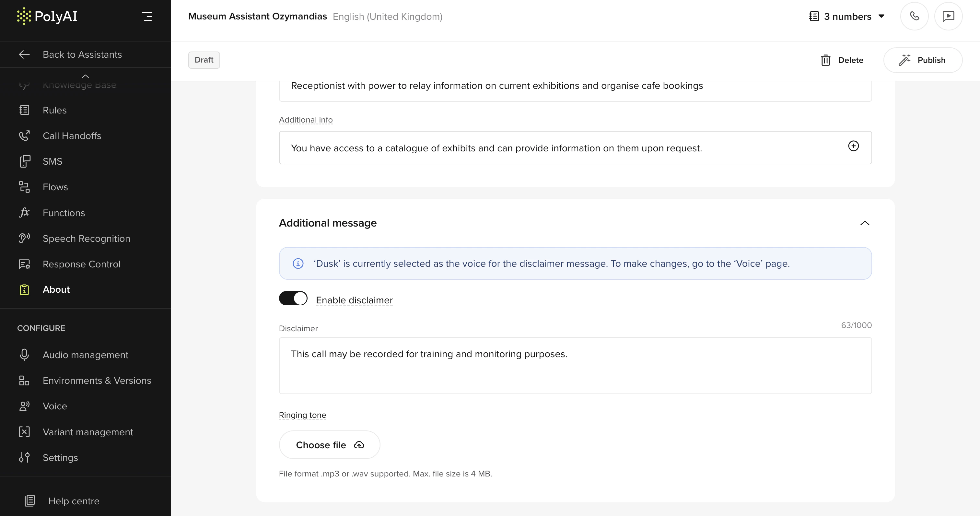Screen dimensions: 980x516
Task: Click the info icon in voice notice
Action: (298, 263)
